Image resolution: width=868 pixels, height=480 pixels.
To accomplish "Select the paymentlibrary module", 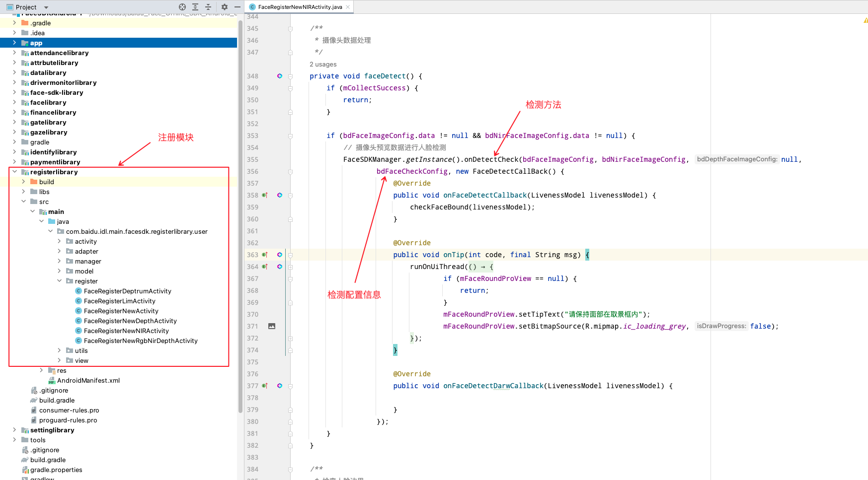I will (55, 162).
